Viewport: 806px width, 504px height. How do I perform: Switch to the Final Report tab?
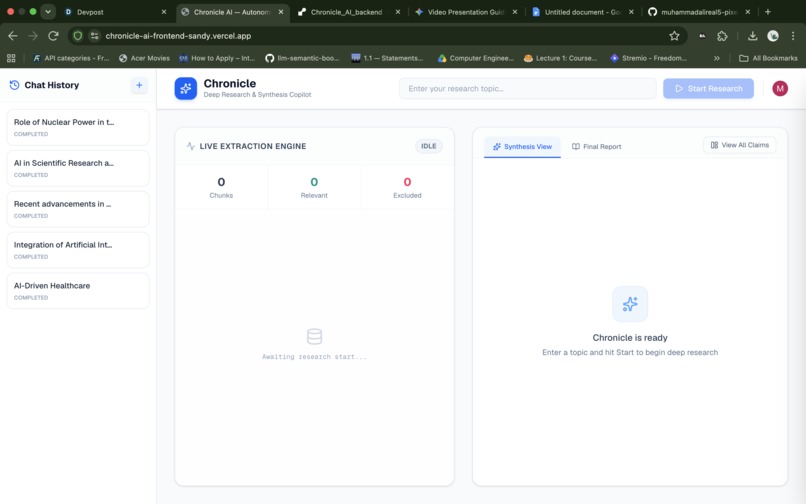pyautogui.click(x=597, y=147)
